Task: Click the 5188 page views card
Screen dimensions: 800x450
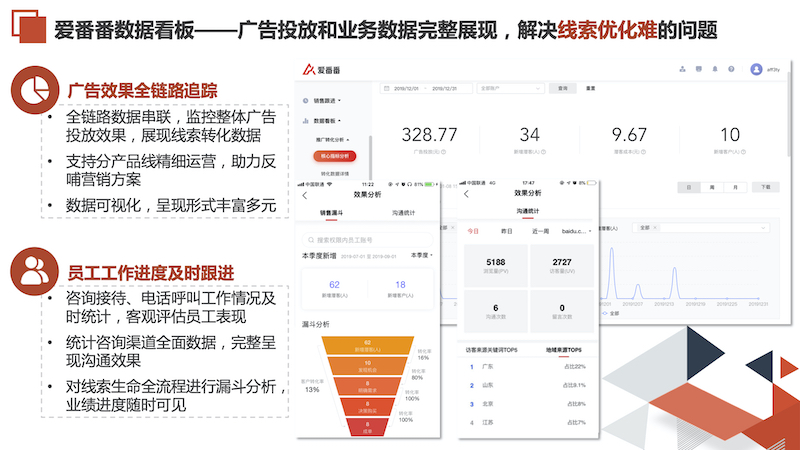Action: pyautogui.click(x=496, y=266)
